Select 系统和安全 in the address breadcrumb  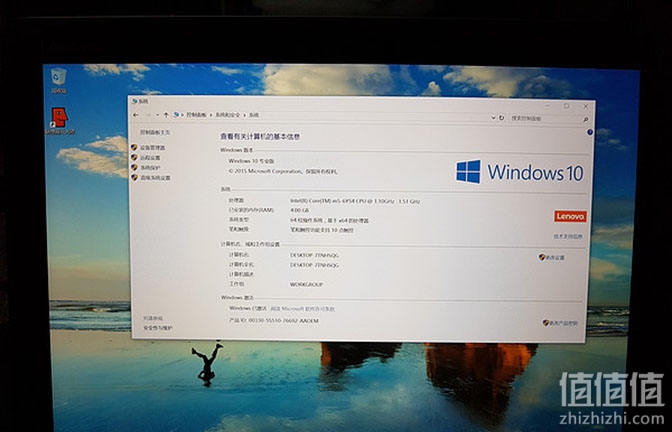tap(228, 115)
